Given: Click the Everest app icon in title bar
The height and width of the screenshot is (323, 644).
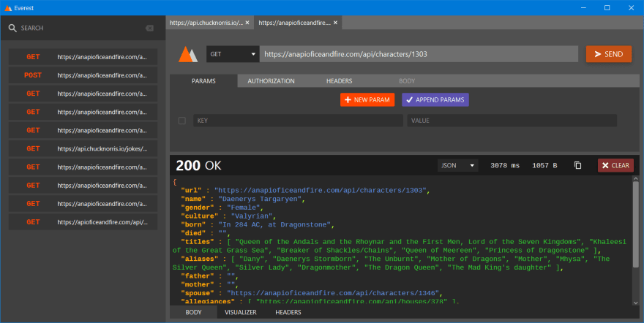Looking at the screenshot, I should click(8, 8).
